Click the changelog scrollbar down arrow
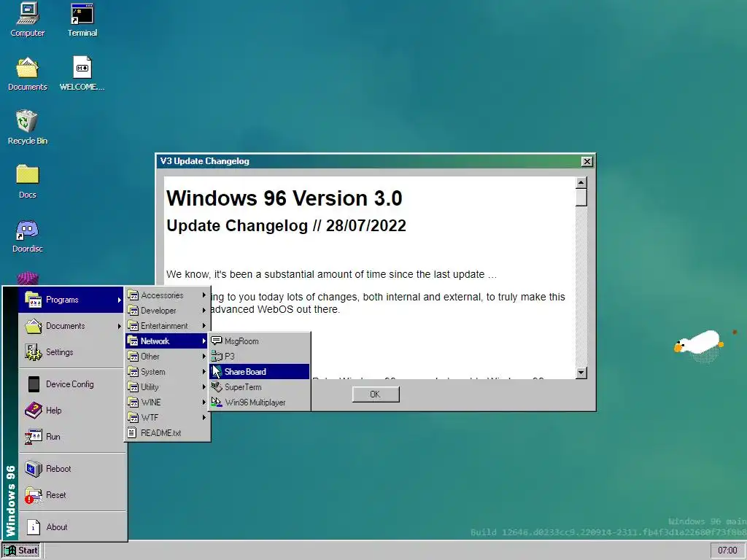The width and height of the screenshot is (747, 560). pyautogui.click(x=581, y=373)
